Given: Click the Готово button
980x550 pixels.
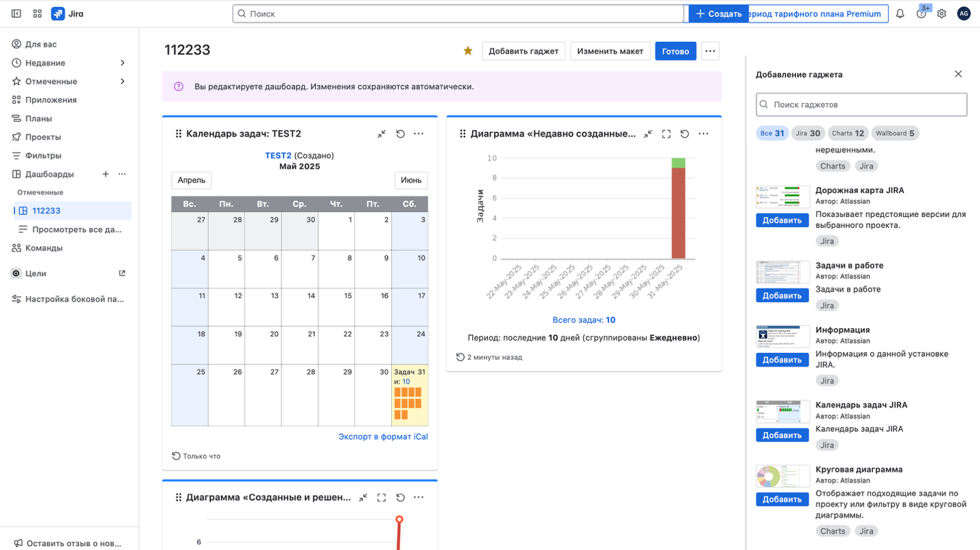Looking at the screenshot, I should point(675,51).
